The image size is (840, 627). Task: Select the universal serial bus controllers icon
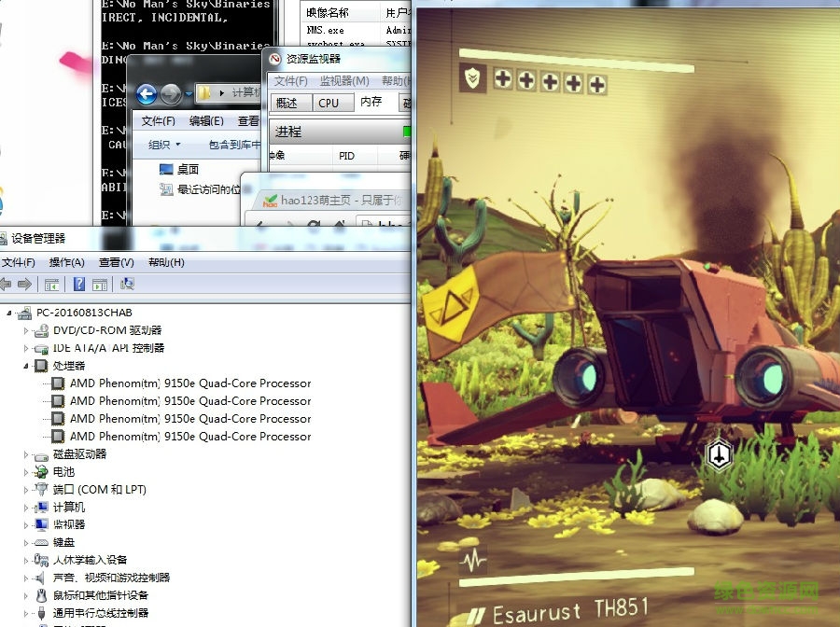(x=41, y=613)
